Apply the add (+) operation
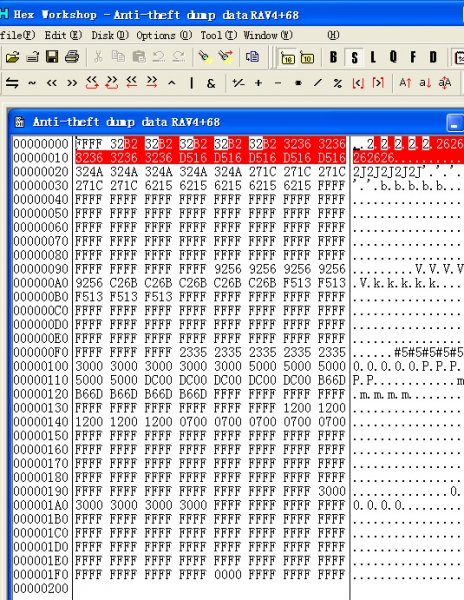This screenshot has height=600, width=464. (x=259, y=83)
